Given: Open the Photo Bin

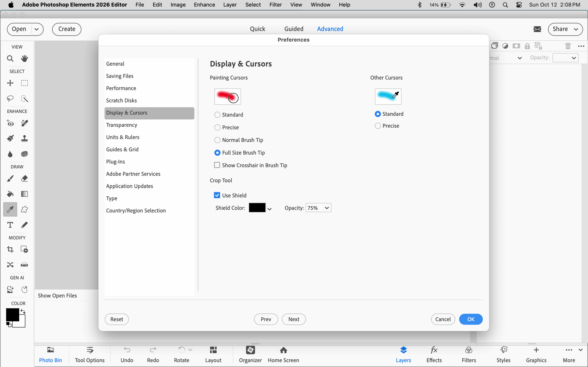Looking at the screenshot, I should (x=50, y=354).
